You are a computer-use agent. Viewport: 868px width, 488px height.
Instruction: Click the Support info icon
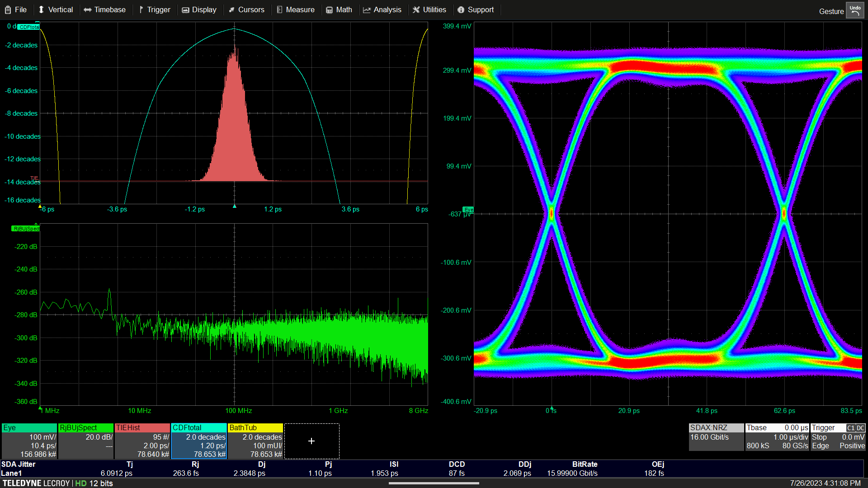(461, 9)
